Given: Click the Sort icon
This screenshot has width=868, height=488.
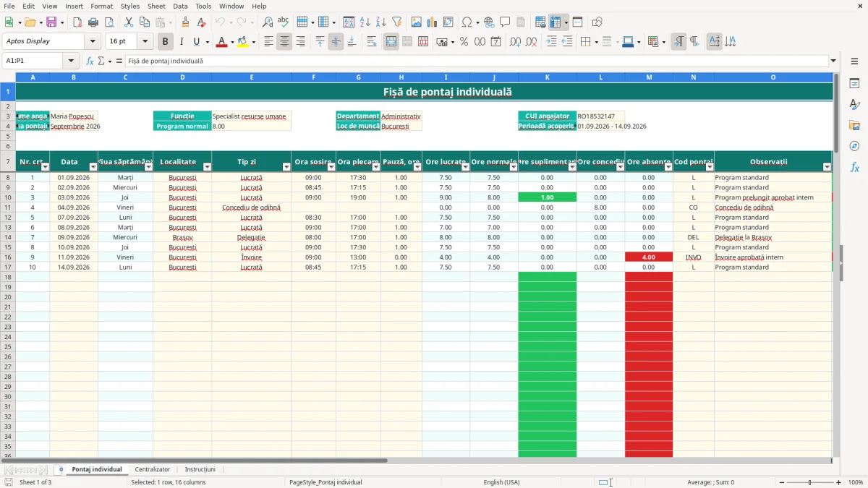Looking at the screenshot, I should [349, 22].
